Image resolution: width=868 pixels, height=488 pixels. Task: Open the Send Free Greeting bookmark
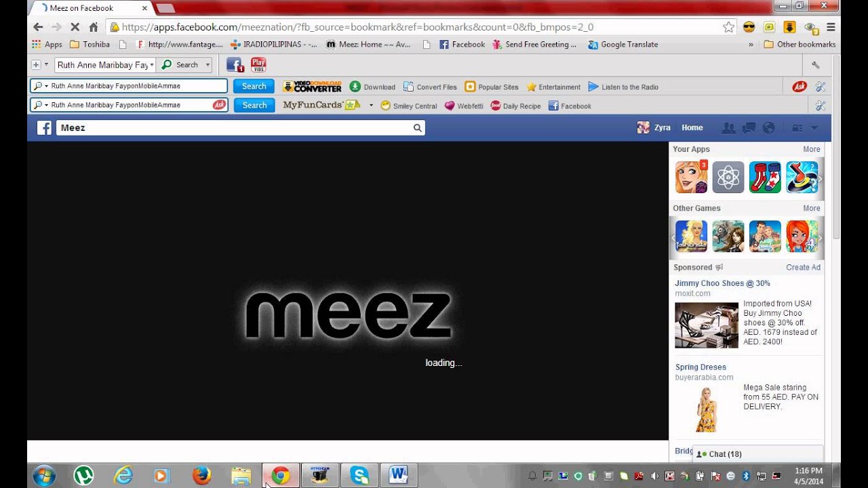534,45
